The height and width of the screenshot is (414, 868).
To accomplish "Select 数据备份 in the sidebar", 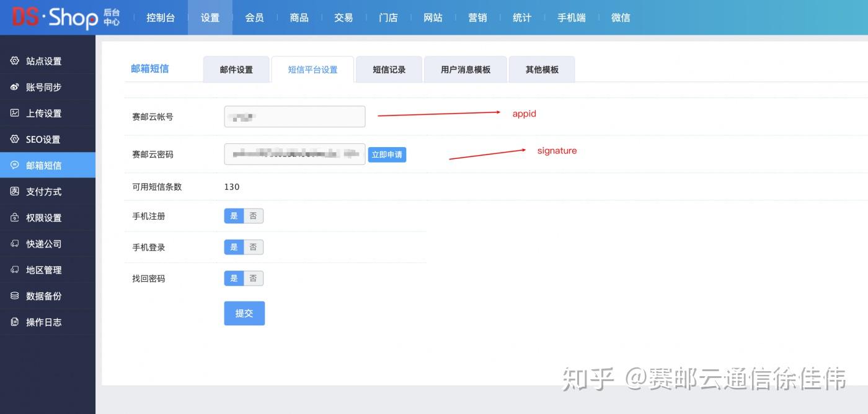I will (48, 295).
